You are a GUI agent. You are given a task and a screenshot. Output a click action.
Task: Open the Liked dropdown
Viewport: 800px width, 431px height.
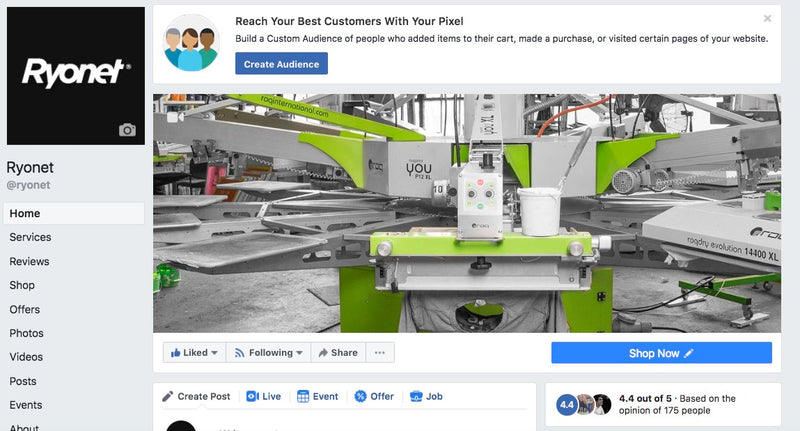tap(194, 352)
